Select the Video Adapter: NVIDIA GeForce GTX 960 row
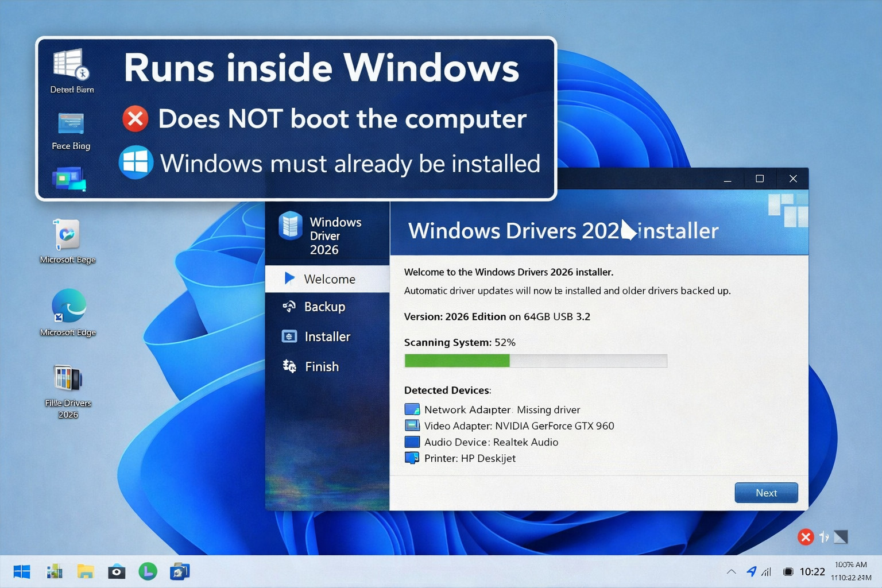 [509, 425]
